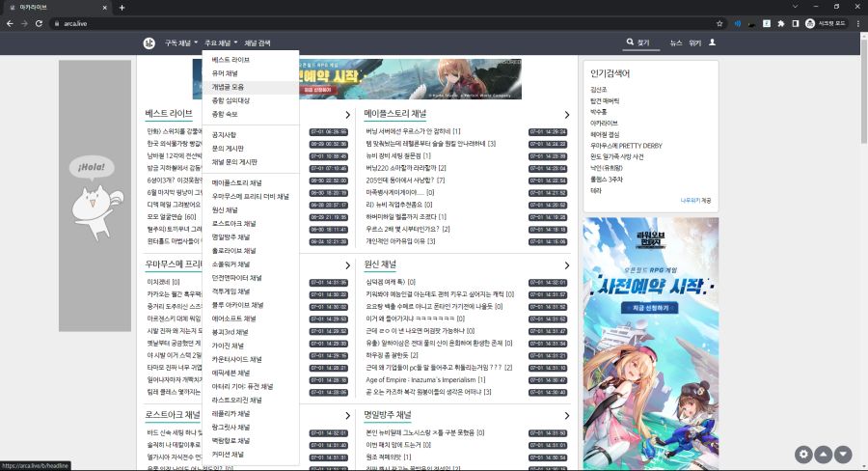The height and width of the screenshot is (471, 868).
Task: Reload the page with the refresh icon
Action: click(39, 23)
